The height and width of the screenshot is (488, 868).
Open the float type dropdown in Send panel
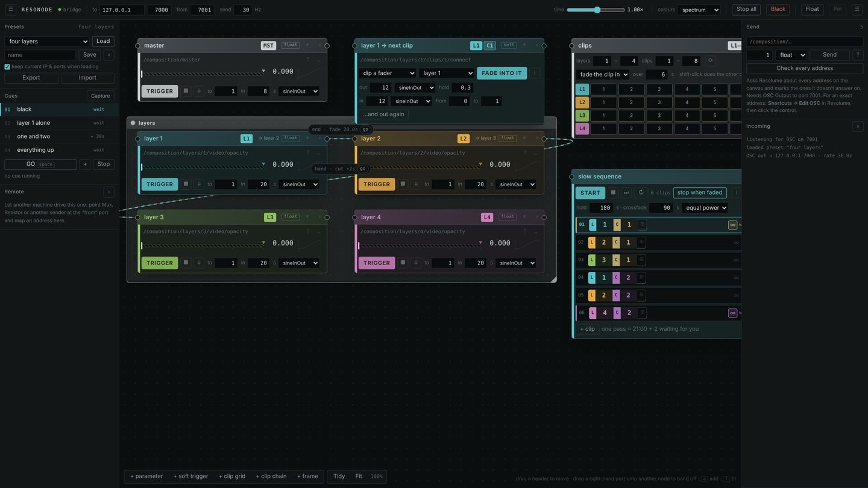click(x=791, y=55)
